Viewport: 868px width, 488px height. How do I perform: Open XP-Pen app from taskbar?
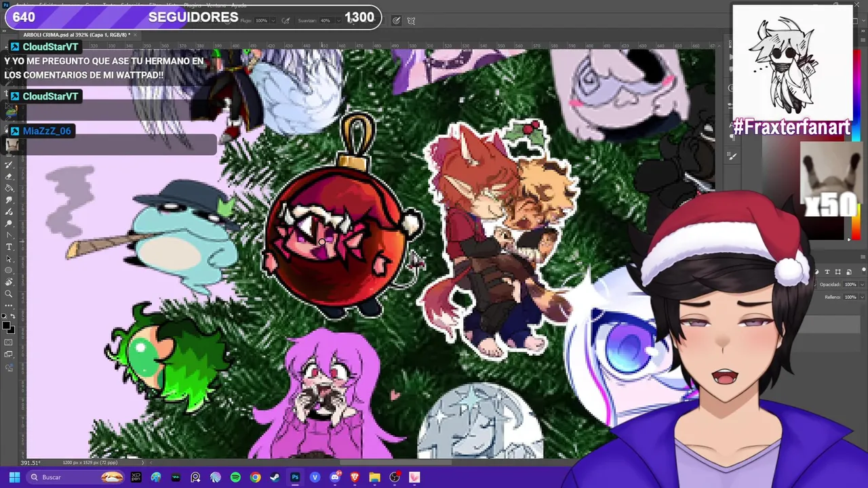coord(136,477)
